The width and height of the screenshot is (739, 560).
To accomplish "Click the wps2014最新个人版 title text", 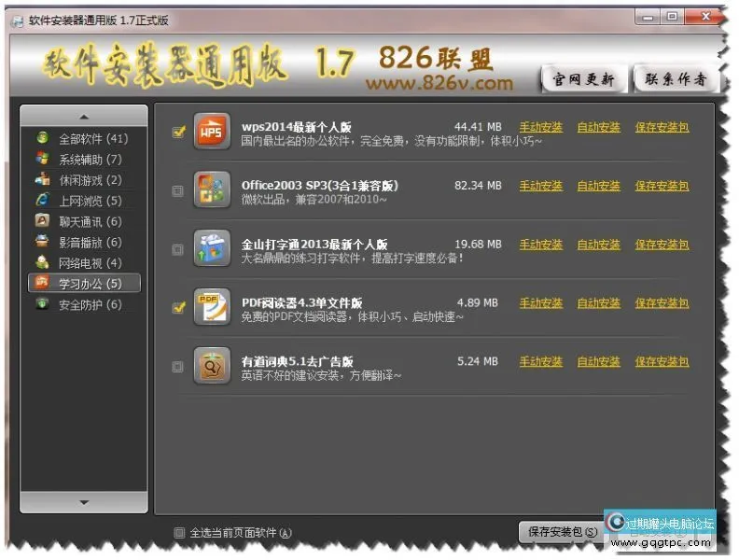I will [x=297, y=127].
